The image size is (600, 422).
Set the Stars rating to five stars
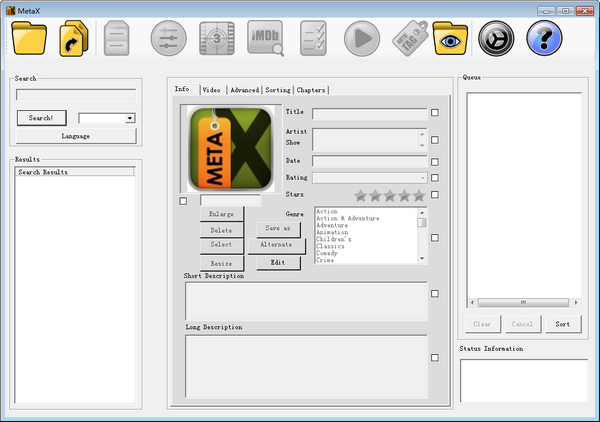click(419, 195)
